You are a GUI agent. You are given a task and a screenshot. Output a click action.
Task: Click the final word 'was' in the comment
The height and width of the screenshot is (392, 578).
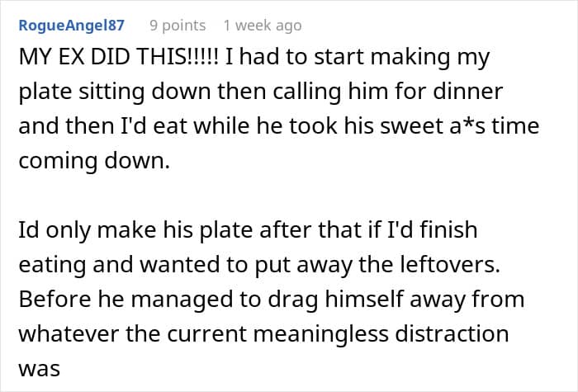pyautogui.click(x=40, y=368)
